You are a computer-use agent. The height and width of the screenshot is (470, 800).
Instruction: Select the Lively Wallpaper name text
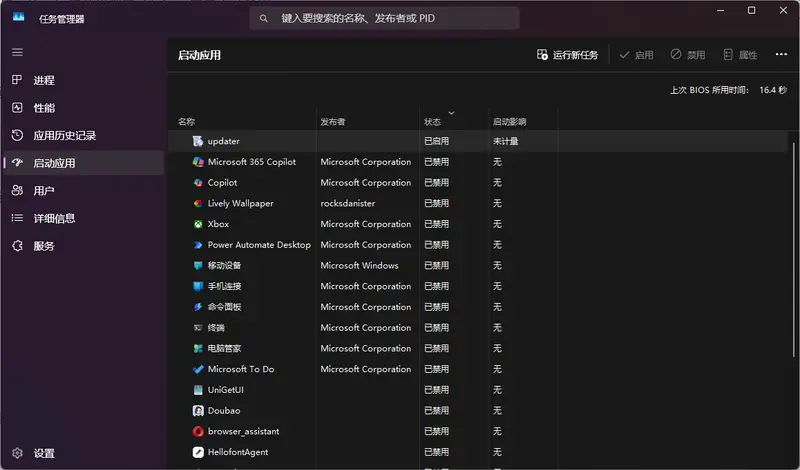pos(240,203)
